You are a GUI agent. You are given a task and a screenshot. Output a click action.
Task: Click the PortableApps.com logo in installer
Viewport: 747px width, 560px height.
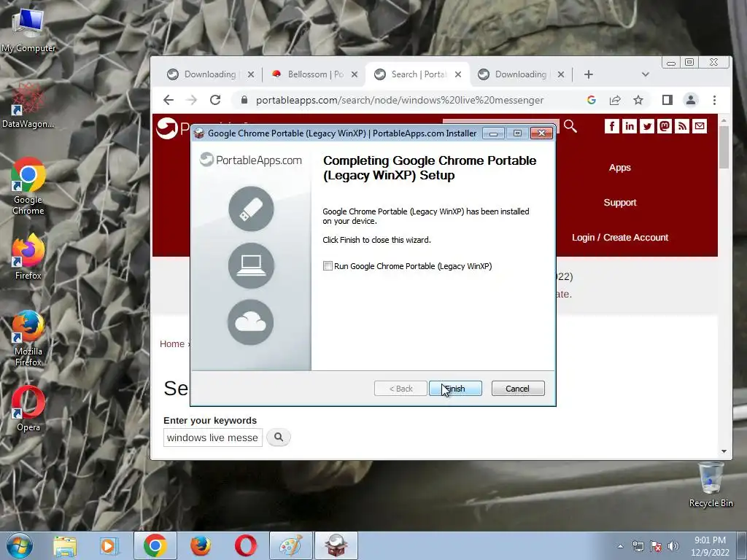[x=251, y=160]
